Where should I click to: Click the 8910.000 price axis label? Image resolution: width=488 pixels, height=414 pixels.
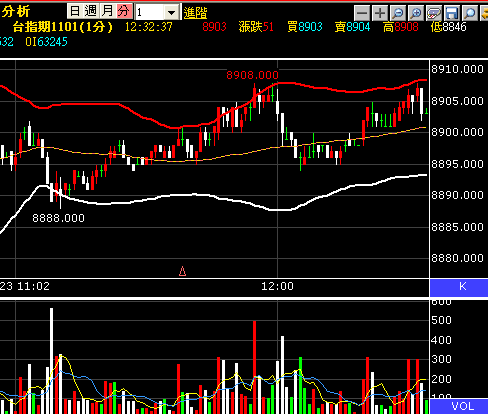pyautogui.click(x=457, y=69)
